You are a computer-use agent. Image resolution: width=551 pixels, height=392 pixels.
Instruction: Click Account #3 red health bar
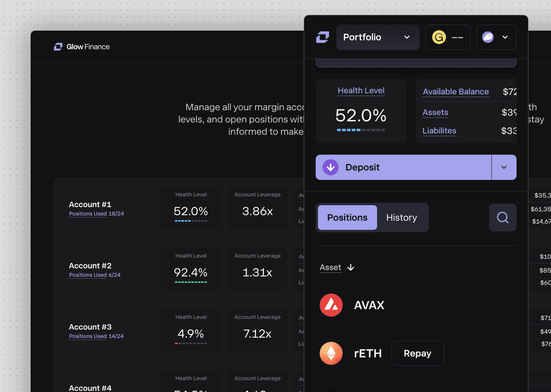click(191, 343)
